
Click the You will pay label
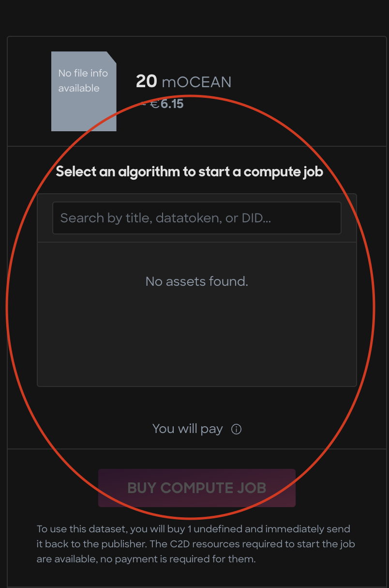click(x=188, y=429)
